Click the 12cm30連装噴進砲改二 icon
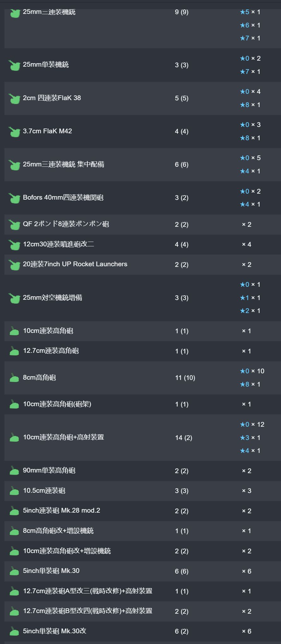The width and height of the screenshot is (281, 644). pyautogui.click(x=14, y=244)
